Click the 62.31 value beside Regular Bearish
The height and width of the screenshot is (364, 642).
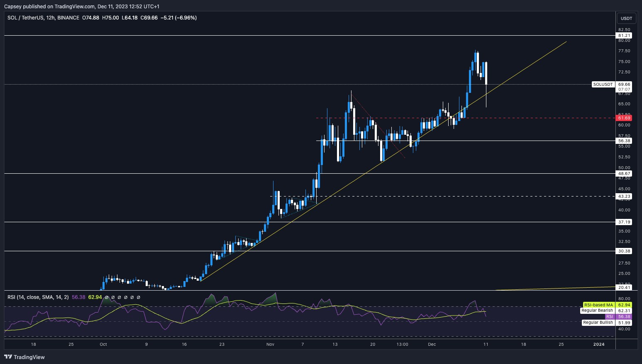624,311
